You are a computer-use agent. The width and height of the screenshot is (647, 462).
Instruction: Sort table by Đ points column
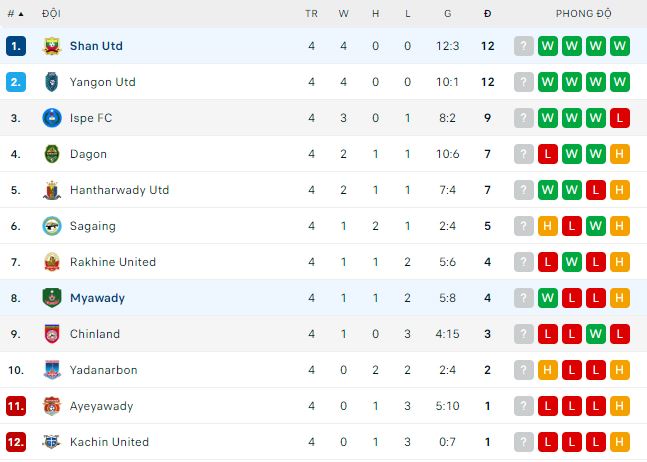point(487,14)
